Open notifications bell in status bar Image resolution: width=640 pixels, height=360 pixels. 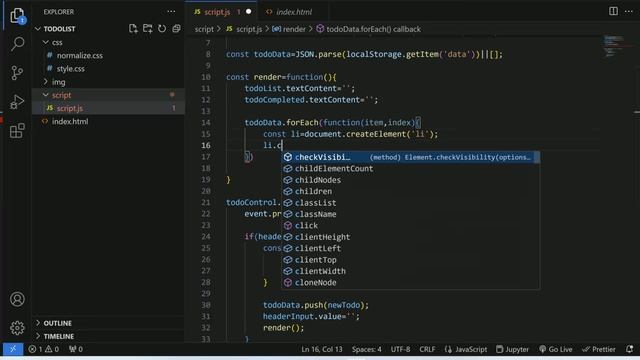point(629,349)
